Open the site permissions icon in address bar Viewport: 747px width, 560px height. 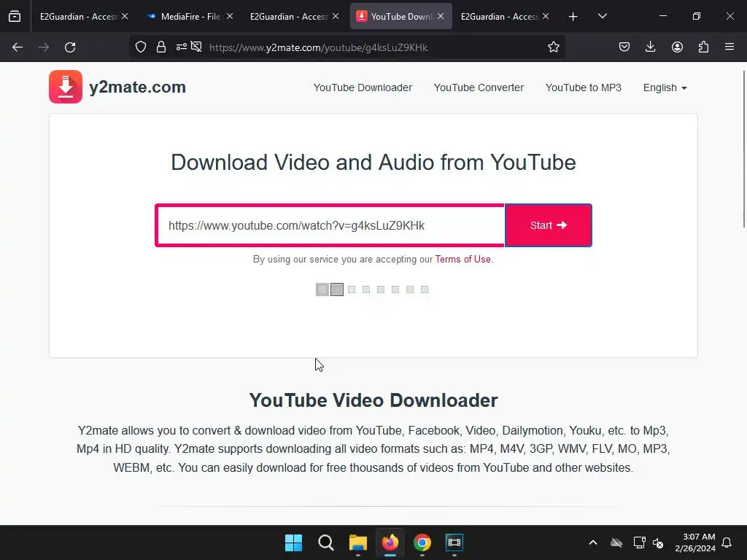181,47
